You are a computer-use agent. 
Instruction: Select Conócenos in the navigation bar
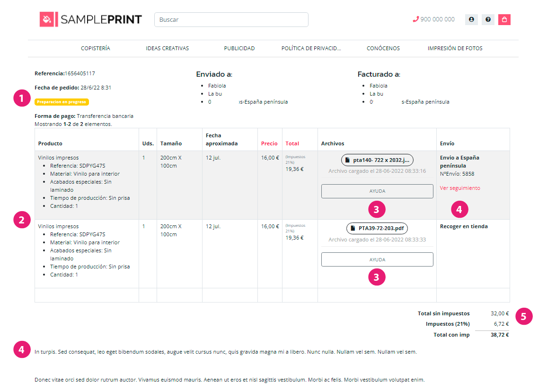(383, 48)
